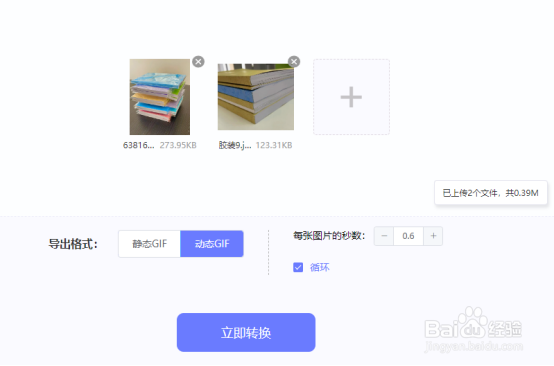Screen dimensions: 554x366
Task: Click the 123.31KB file size text
Action: coord(274,145)
